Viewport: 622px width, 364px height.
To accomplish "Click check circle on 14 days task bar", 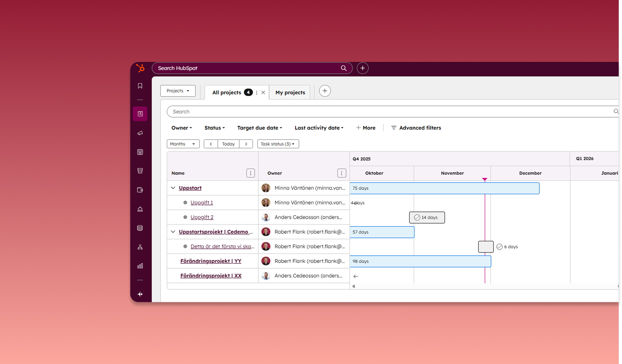I will coord(417,218).
